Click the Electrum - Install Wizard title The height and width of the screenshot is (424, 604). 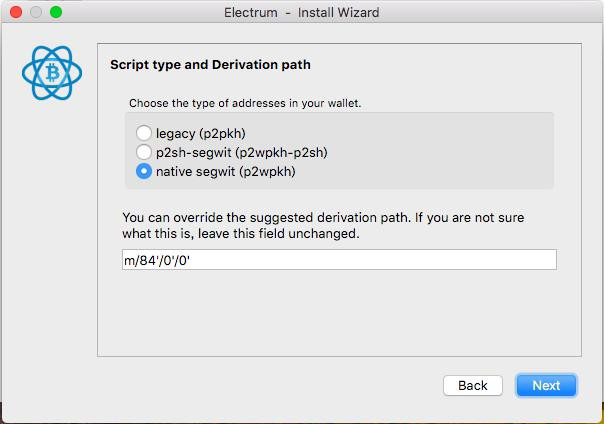coord(302,13)
